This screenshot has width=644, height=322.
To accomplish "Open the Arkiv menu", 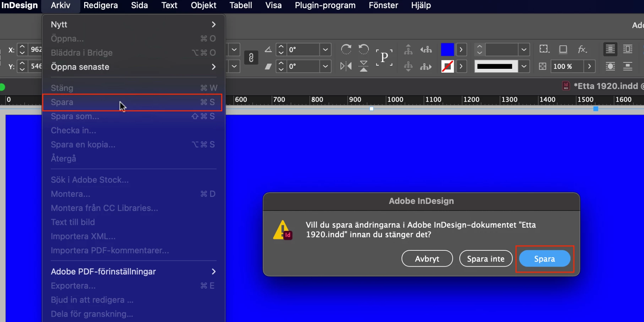I will click(x=60, y=5).
